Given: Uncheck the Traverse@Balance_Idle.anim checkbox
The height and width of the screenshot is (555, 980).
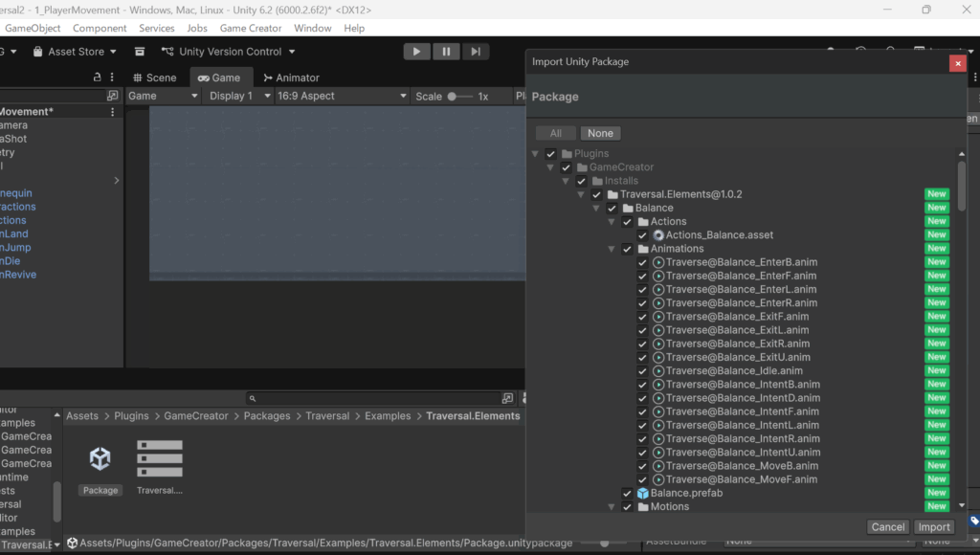Looking at the screenshot, I should [x=642, y=370].
